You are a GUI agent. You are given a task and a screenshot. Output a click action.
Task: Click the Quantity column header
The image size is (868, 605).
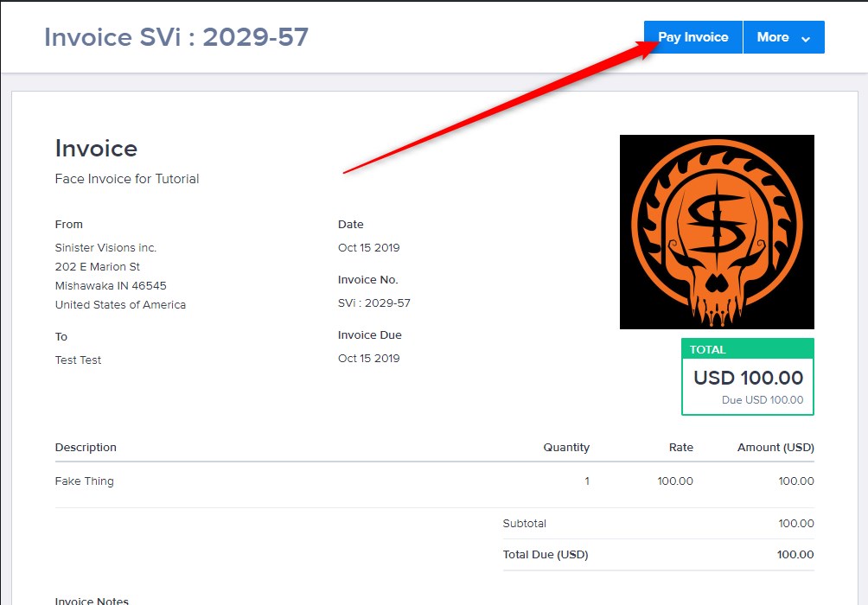[566, 447]
